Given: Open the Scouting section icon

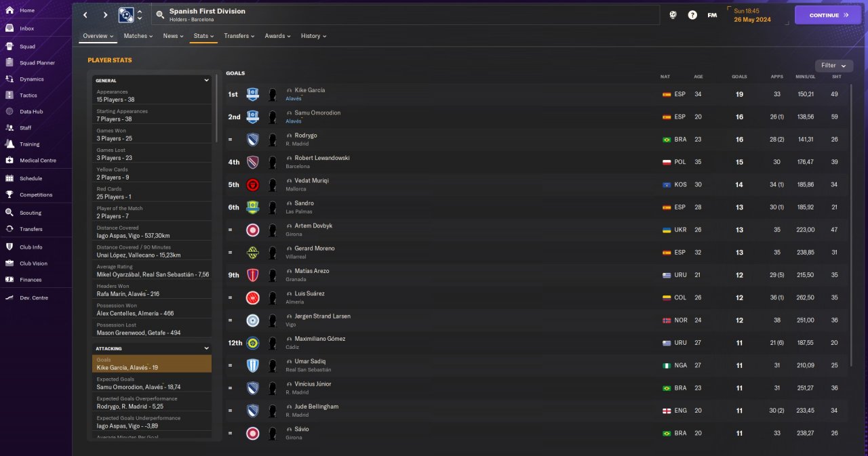Looking at the screenshot, I should [x=9, y=213].
